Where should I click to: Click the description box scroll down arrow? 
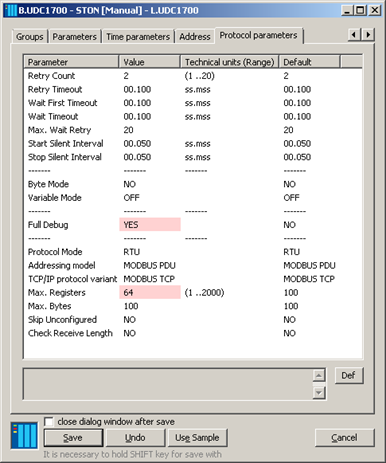[319, 392]
